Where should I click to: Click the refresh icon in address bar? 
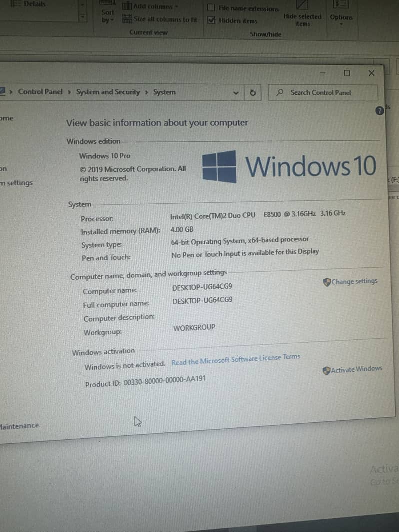pyautogui.click(x=252, y=93)
